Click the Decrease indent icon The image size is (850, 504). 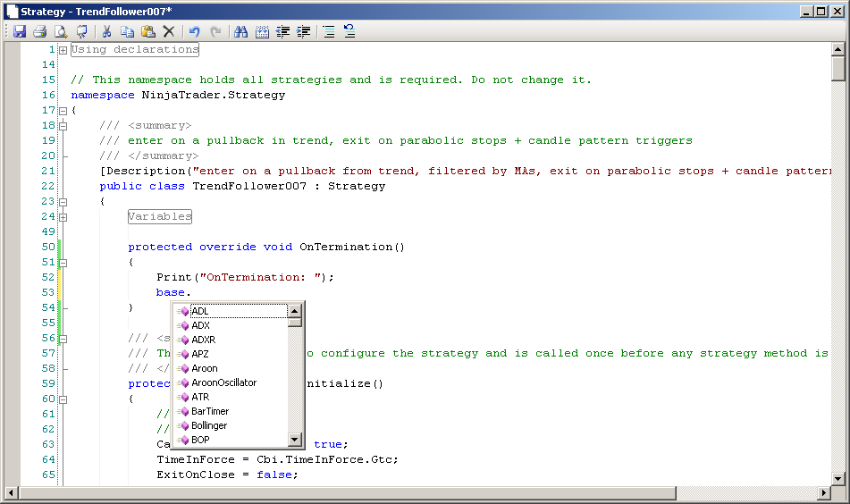click(283, 32)
